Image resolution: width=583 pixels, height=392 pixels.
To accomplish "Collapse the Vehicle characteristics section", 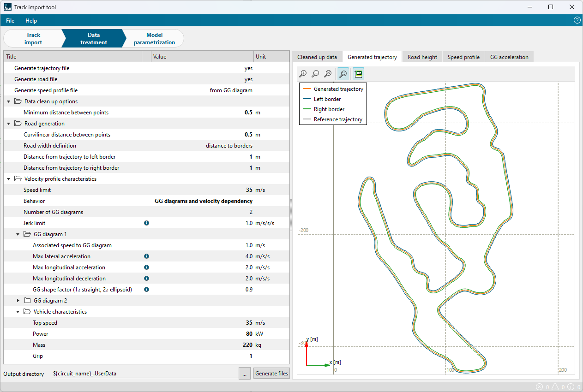I will click(x=18, y=312).
